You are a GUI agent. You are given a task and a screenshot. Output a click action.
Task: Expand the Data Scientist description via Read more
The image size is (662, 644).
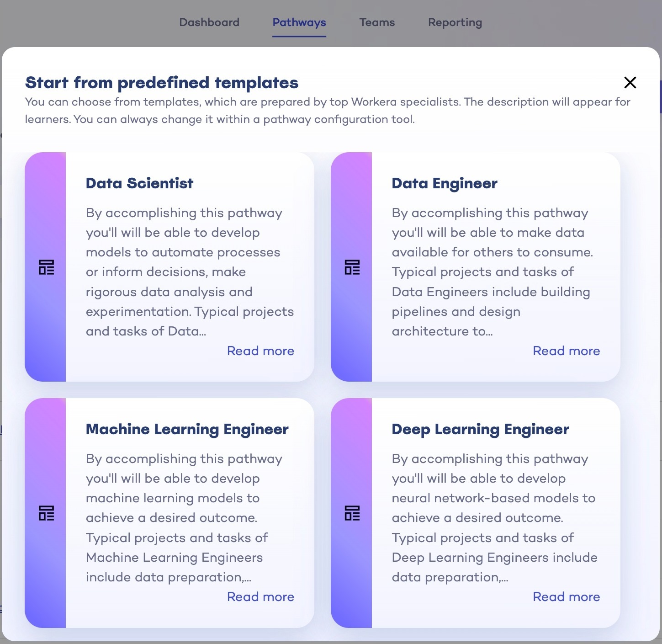[x=260, y=351]
